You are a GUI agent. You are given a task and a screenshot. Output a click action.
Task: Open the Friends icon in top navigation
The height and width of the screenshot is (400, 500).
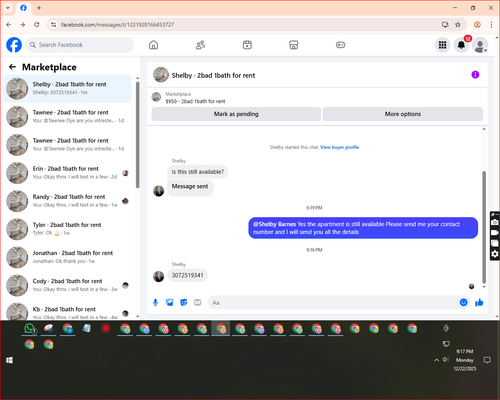[x=200, y=45]
